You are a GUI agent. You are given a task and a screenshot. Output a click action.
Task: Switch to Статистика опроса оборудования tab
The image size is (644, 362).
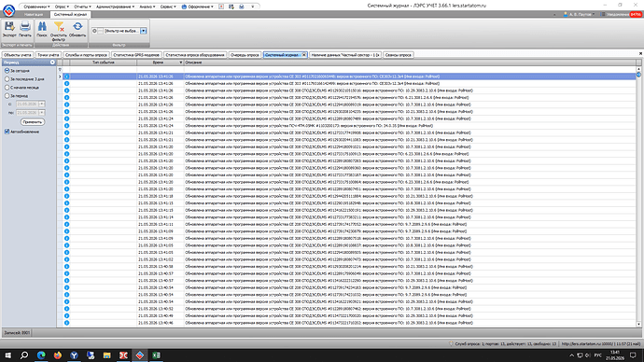coord(195,55)
